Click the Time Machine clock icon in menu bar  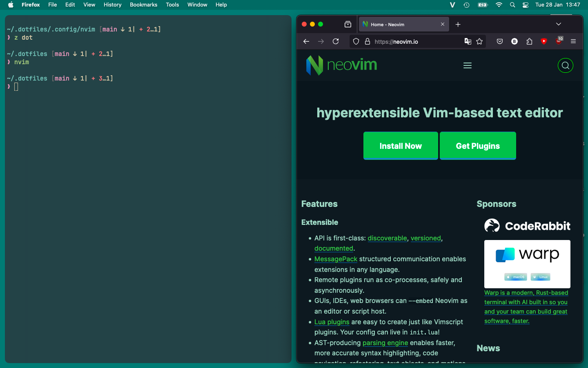(x=466, y=5)
